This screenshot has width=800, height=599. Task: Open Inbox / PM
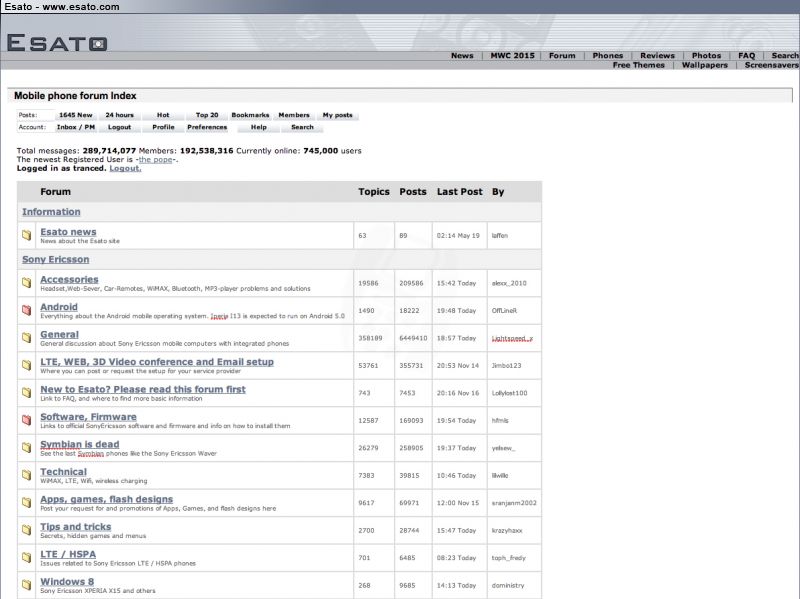tap(76, 128)
